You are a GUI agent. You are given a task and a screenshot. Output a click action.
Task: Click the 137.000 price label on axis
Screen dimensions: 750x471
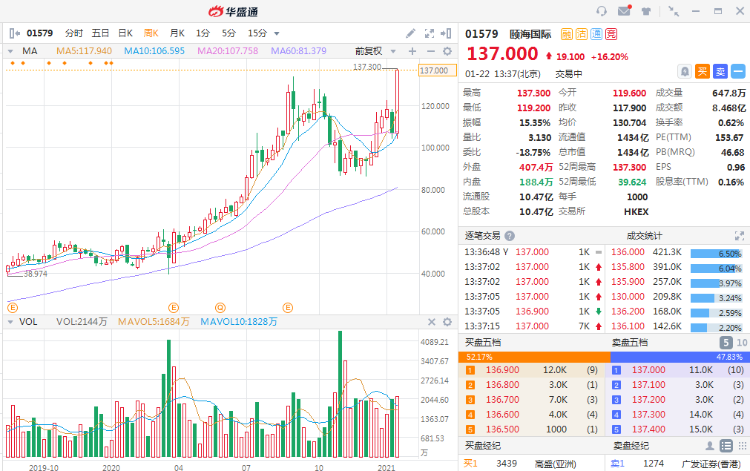435,71
